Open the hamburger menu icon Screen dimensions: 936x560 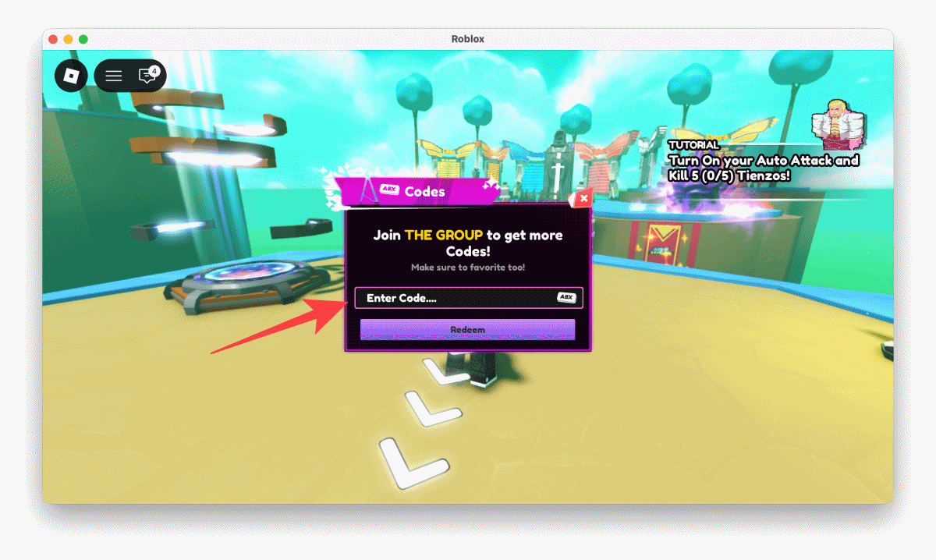(113, 76)
